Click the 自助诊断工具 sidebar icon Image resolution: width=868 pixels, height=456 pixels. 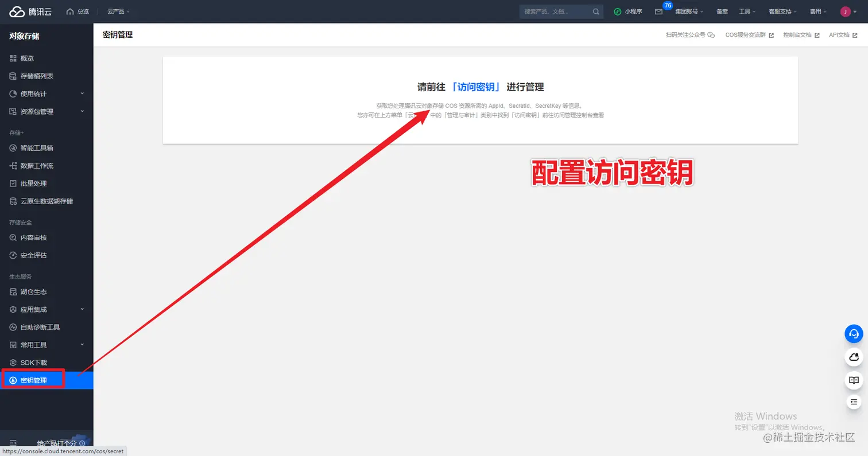point(13,328)
